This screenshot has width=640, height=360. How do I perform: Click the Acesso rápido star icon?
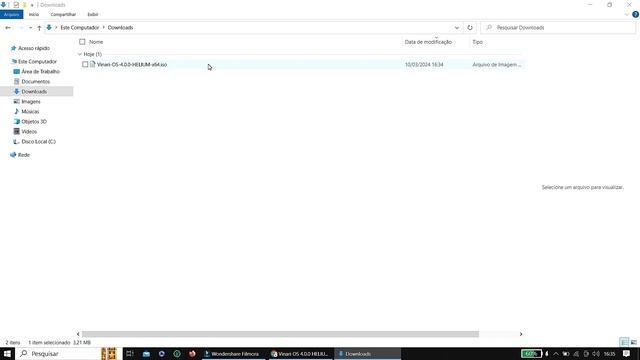point(13,48)
